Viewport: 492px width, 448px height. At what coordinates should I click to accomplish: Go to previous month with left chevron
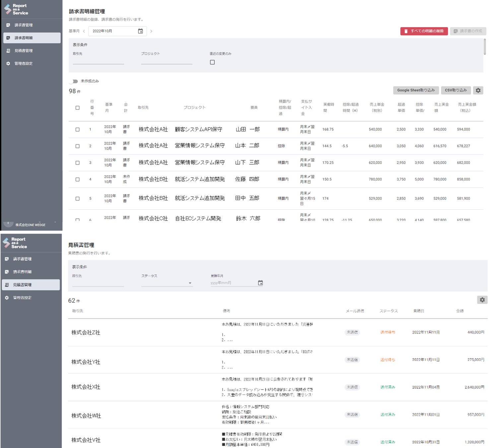click(x=84, y=31)
